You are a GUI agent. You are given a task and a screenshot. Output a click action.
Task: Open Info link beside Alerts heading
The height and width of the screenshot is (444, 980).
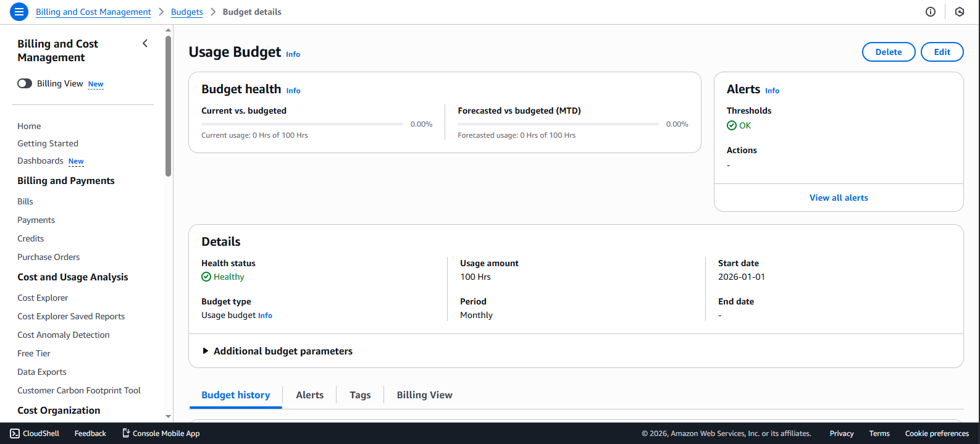[773, 91]
